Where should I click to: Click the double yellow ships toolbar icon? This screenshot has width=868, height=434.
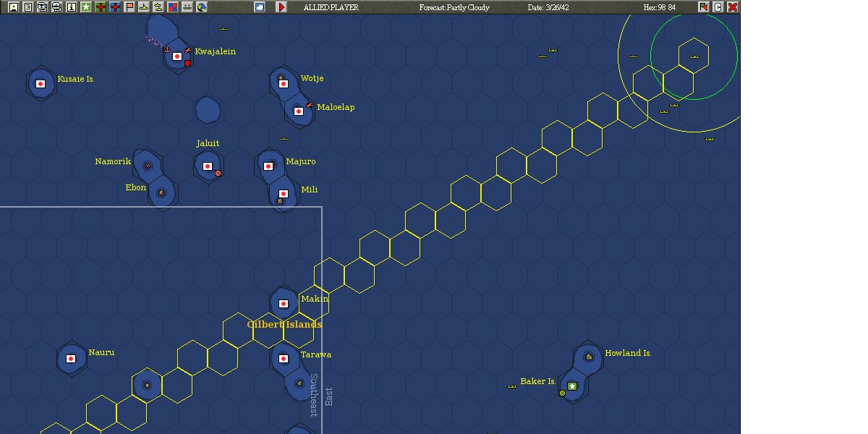click(158, 7)
